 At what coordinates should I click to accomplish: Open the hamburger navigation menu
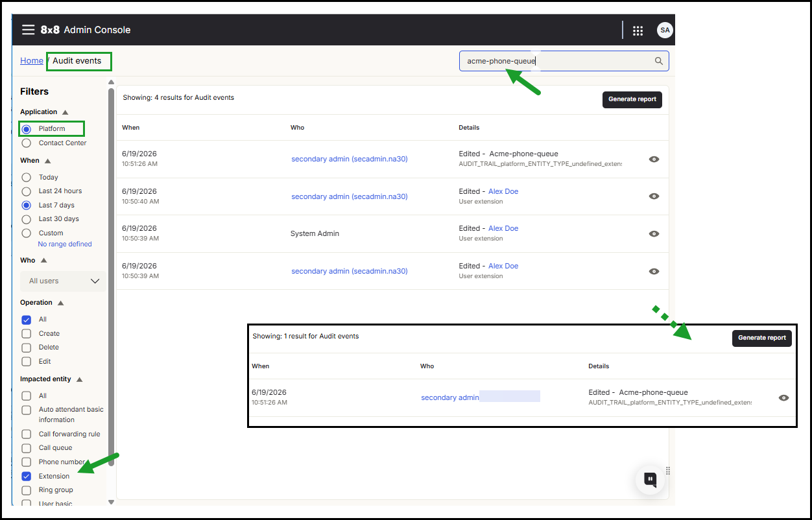coord(28,30)
